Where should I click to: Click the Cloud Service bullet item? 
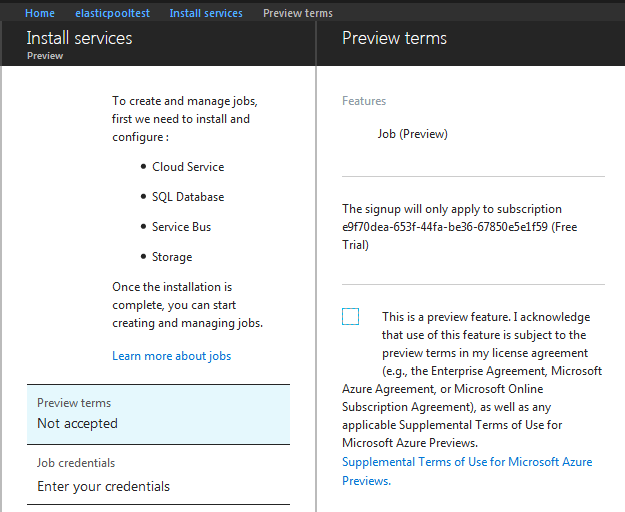(188, 167)
